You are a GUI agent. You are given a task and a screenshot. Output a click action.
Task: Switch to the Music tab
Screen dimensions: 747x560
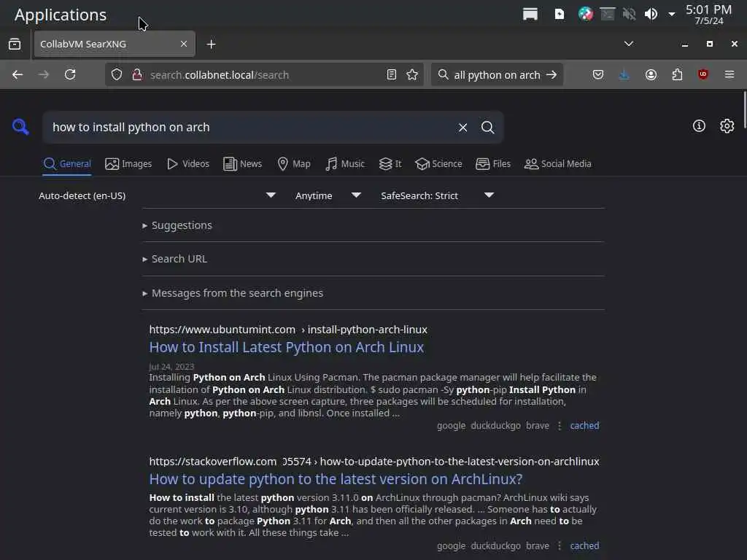click(345, 164)
